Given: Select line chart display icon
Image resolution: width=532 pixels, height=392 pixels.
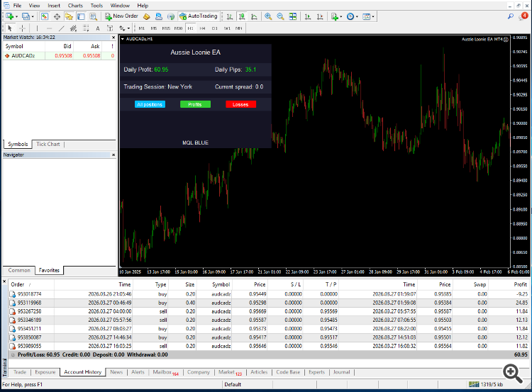Looking at the screenshot, I should (254, 16).
